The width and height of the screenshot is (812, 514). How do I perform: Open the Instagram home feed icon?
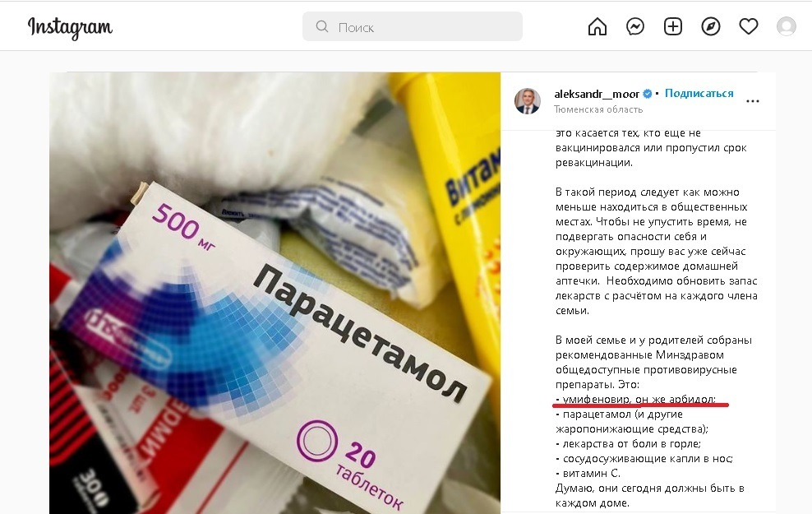(x=597, y=26)
